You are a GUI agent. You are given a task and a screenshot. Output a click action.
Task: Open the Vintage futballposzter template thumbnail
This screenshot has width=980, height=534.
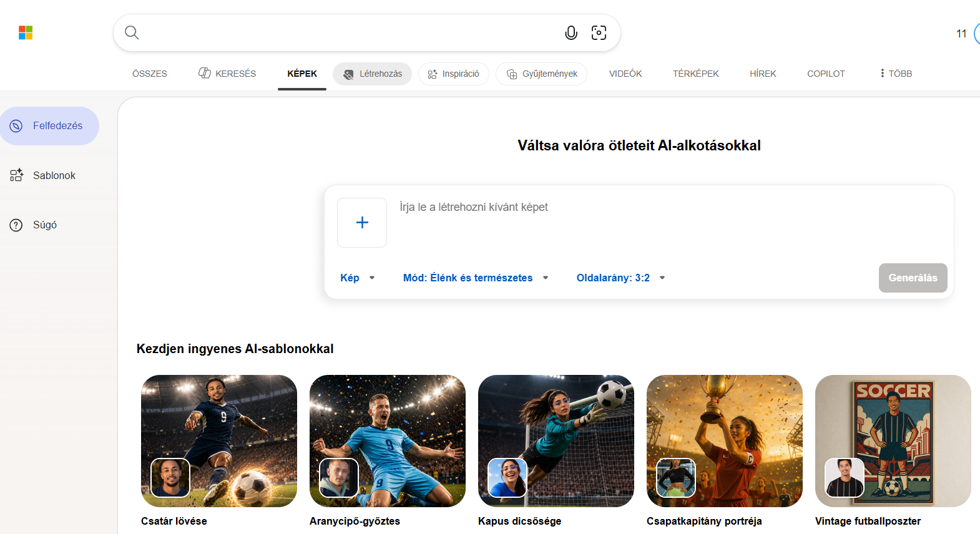[893, 441]
